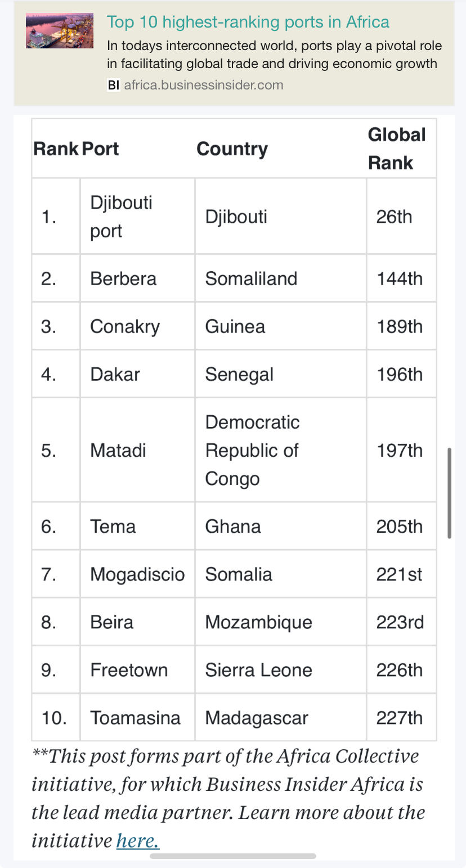Select the 'Mozambique' country cell

point(281,622)
